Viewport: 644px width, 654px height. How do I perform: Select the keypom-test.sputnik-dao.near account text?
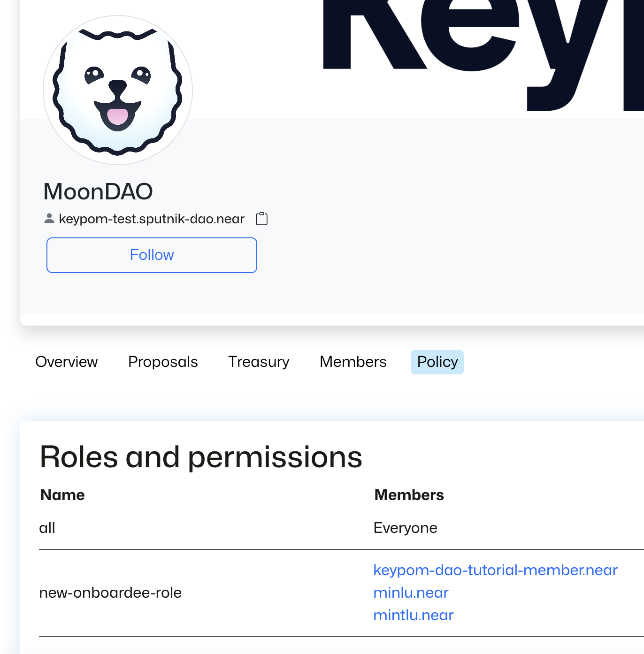pyautogui.click(x=152, y=219)
